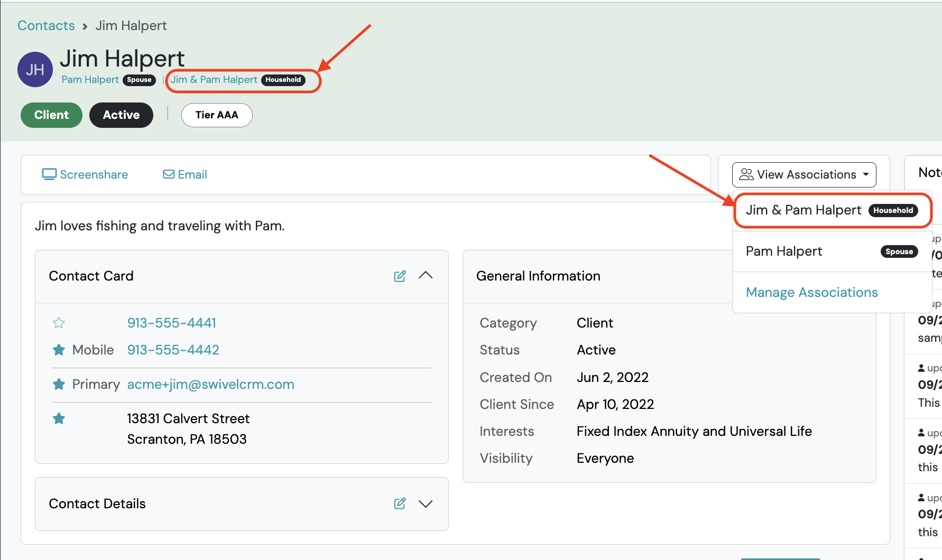Click the green Client badge
This screenshot has height=560, width=942.
click(x=51, y=115)
